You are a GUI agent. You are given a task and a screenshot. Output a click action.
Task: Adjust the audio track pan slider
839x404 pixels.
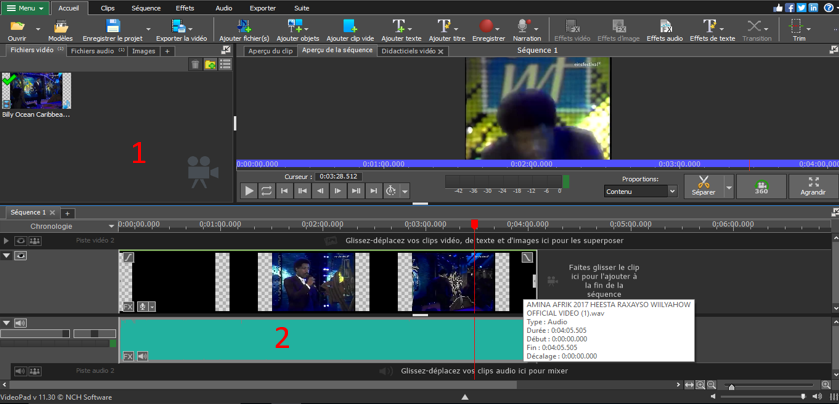(94, 333)
